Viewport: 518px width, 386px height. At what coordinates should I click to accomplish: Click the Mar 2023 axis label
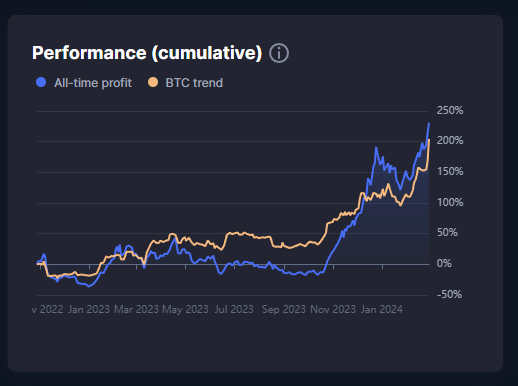136,310
